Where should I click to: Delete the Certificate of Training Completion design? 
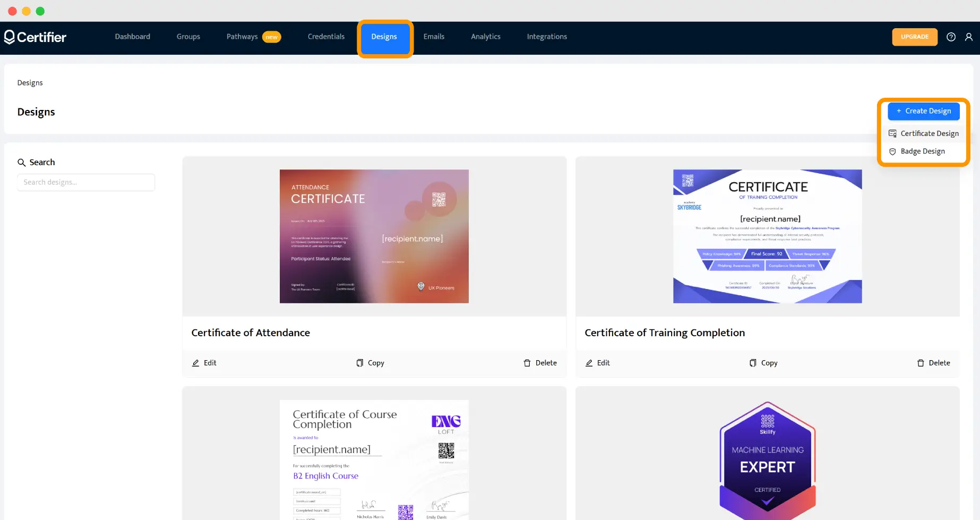pos(934,363)
